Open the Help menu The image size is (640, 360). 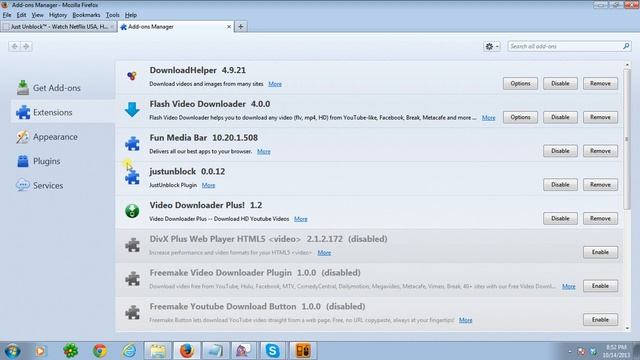tap(131, 15)
